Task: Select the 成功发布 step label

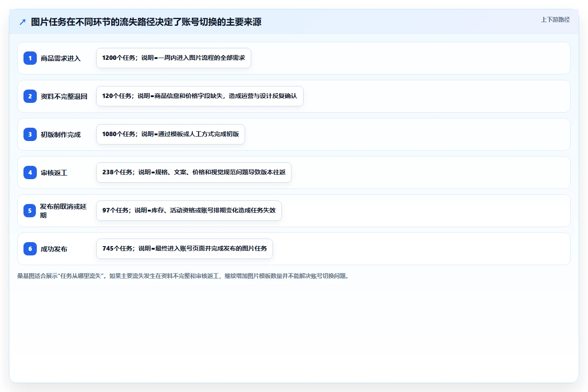Action: 54,249
